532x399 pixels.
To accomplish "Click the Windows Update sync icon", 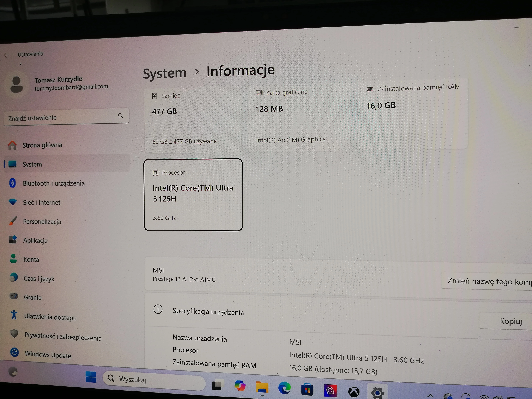I will [15, 352].
